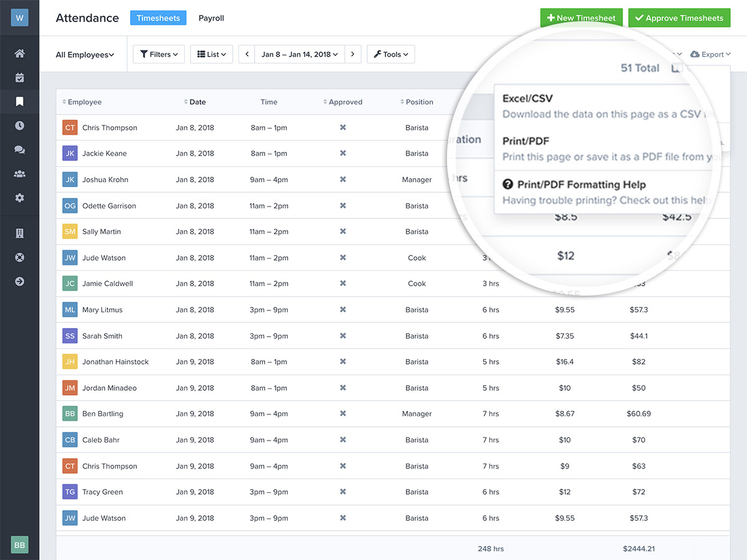Click Jamie Caldwell's JC avatar
747x560 pixels.
tap(70, 283)
